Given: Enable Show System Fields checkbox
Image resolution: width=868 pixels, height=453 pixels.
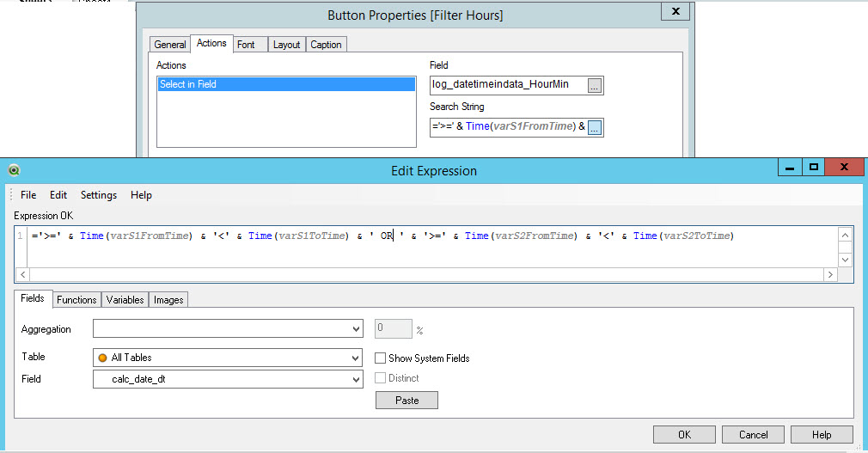Looking at the screenshot, I should (x=381, y=358).
